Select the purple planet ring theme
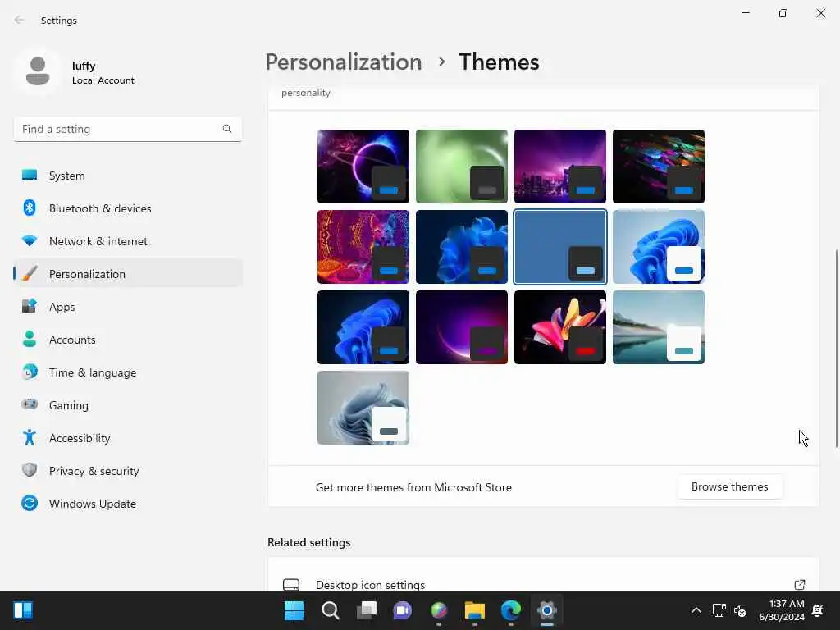Screen dimensions: 840x630 [x=363, y=166]
